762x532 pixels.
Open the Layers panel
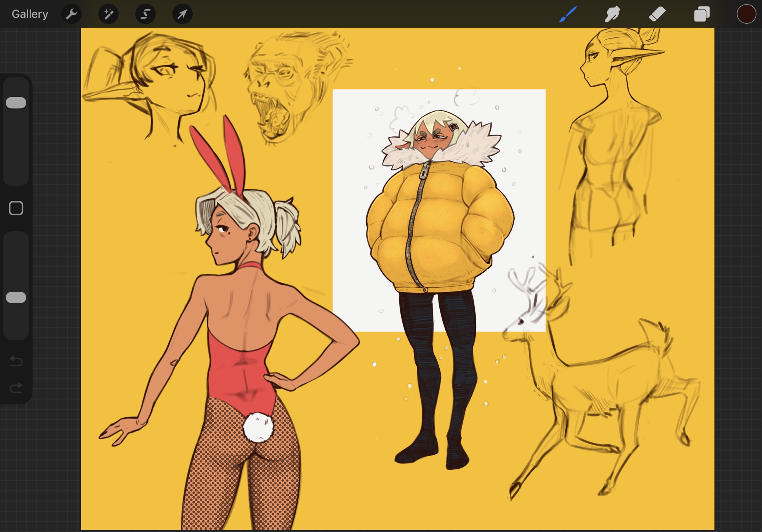click(x=702, y=14)
